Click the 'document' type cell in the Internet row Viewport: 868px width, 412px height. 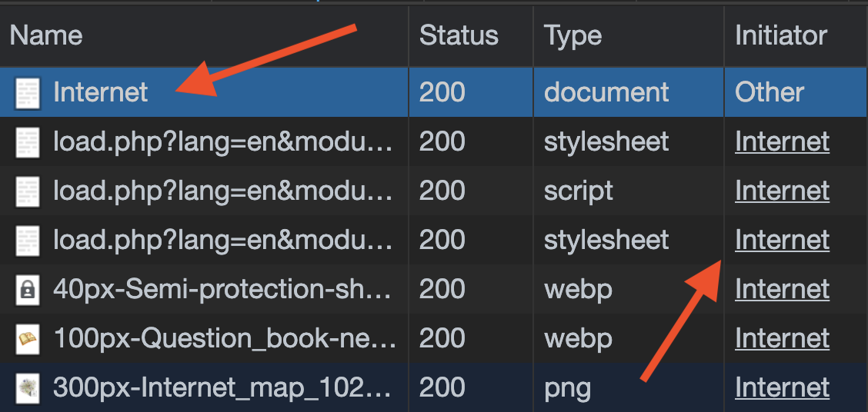pos(606,93)
